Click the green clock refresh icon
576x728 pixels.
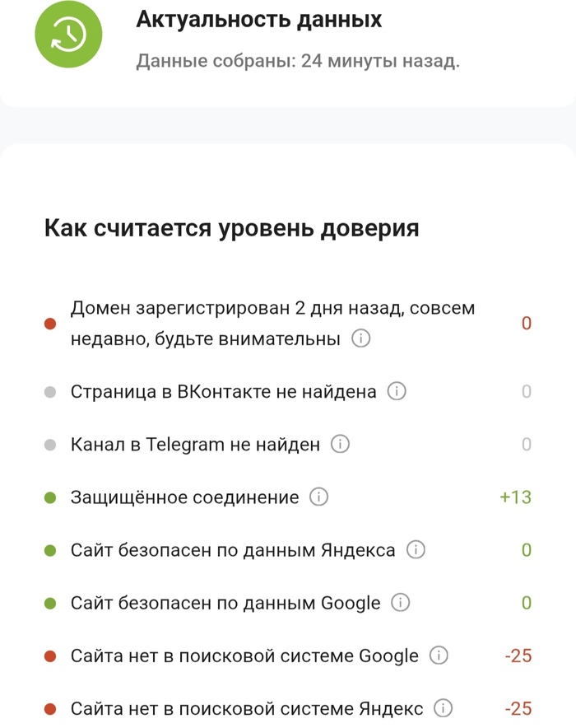68,34
